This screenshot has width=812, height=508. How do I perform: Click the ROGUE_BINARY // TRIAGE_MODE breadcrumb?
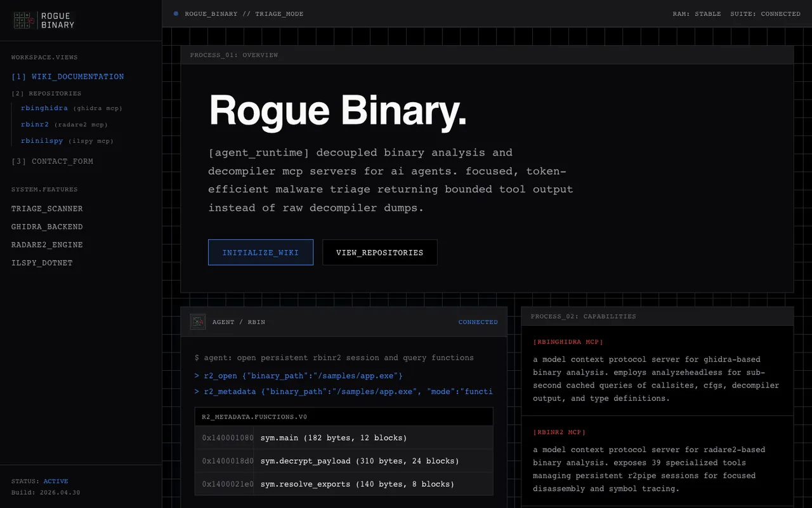coord(244,13)
